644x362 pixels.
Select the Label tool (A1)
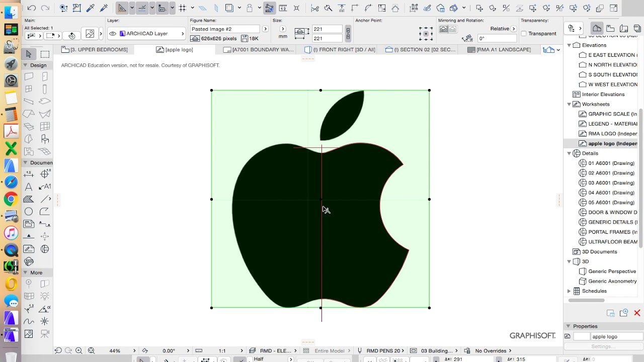coord(45,187)
